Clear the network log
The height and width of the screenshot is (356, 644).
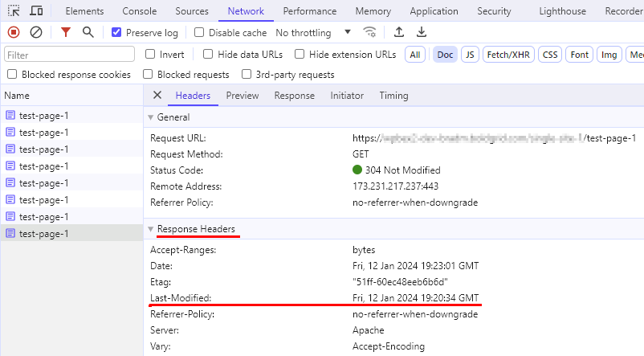click(x=36, y=32)
